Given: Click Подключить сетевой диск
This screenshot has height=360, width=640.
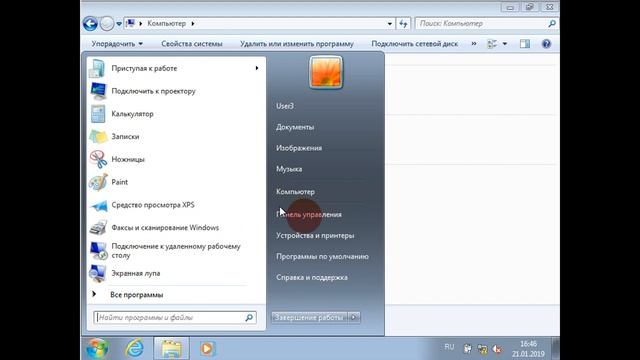Looking at the screenshot, I should pos(415,44).
